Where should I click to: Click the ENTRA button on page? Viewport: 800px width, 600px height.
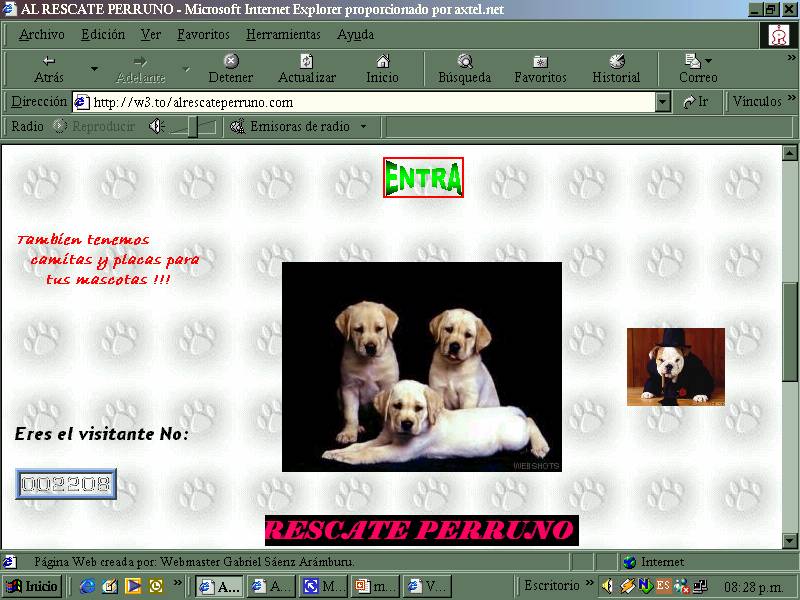coord(423,178)
